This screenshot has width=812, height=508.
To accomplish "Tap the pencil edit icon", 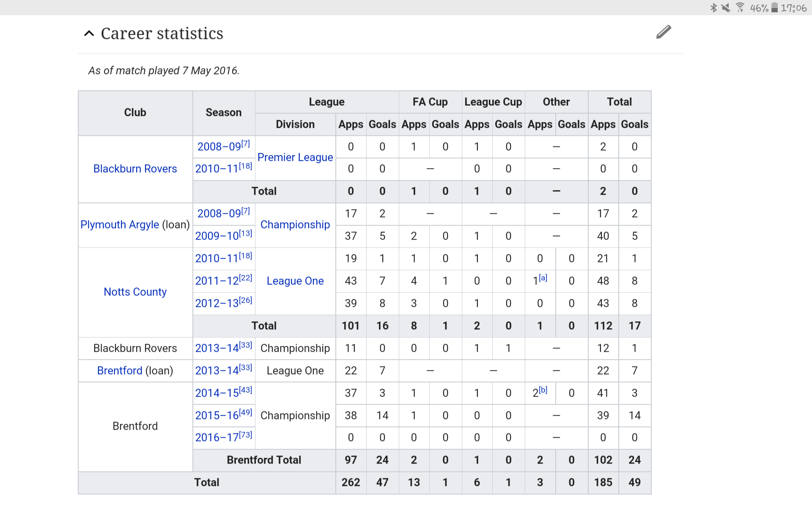I will (664, 32).
